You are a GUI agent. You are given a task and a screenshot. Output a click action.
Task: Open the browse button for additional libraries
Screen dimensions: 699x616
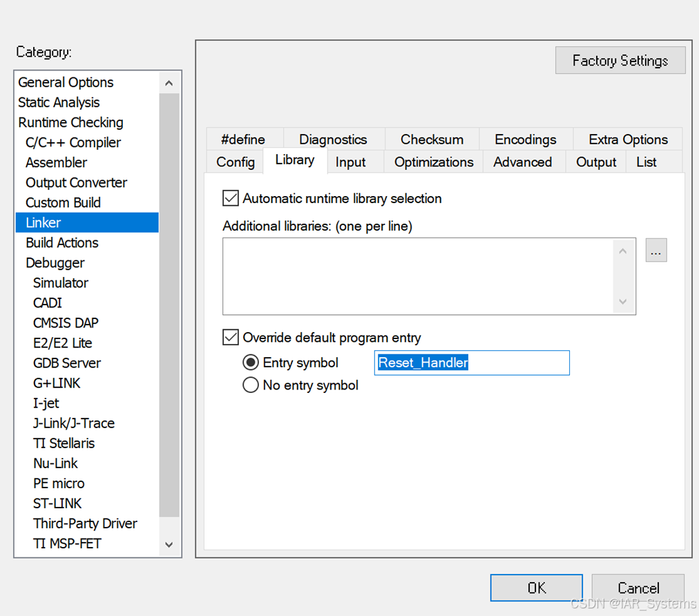tap(655, 250)
